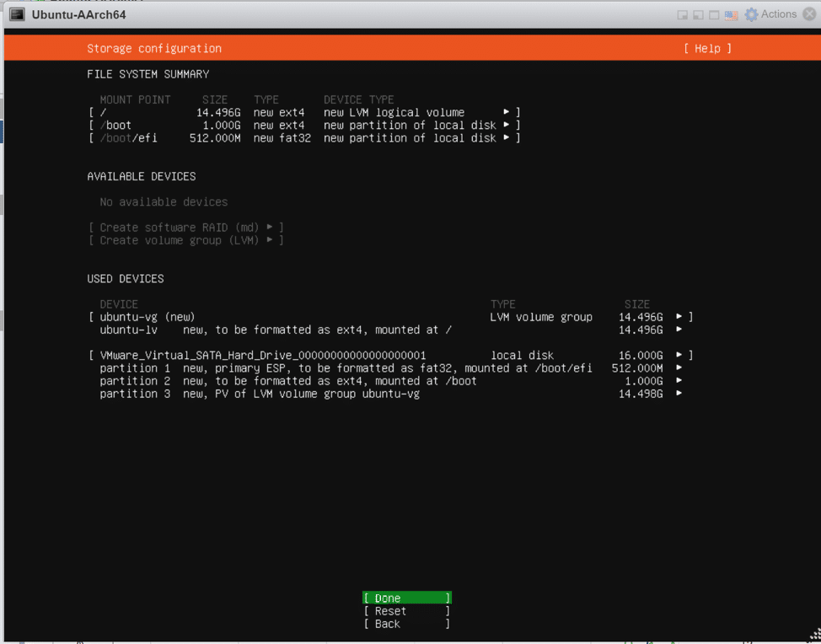Open the Help menu
This screenshot has height=644, width=821.
(707, 48)
